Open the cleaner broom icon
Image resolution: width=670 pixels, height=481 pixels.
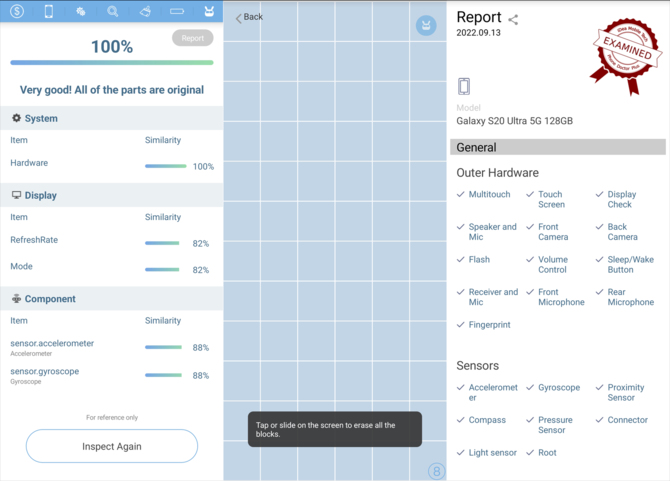point(145,11)
